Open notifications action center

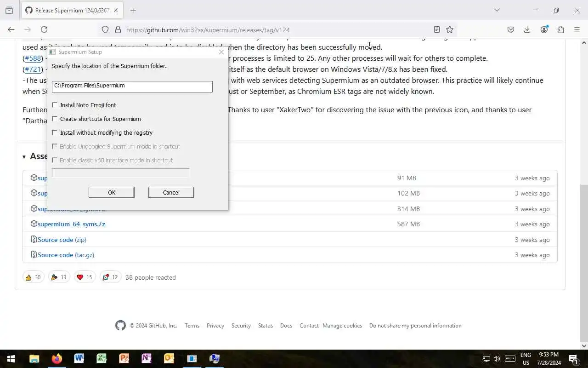573,359
